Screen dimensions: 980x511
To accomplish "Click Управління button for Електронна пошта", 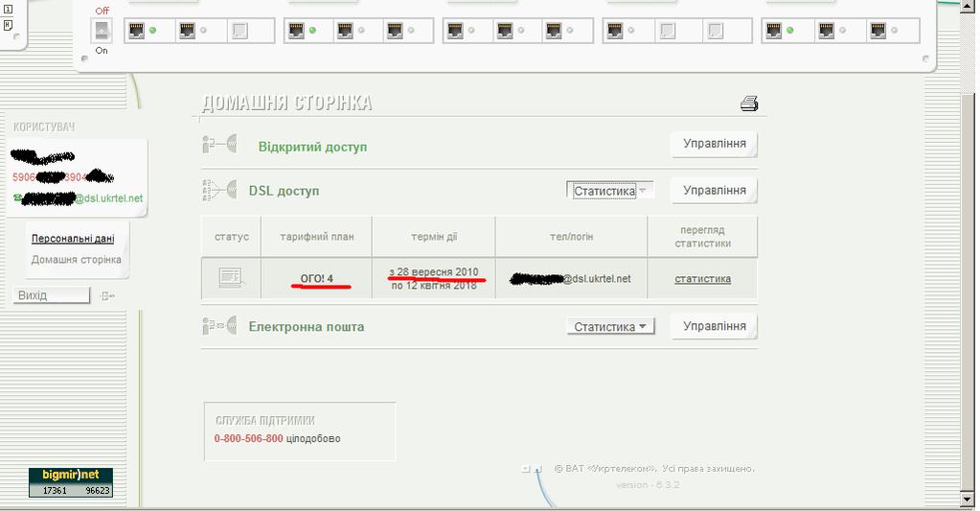I will [714, 326].
